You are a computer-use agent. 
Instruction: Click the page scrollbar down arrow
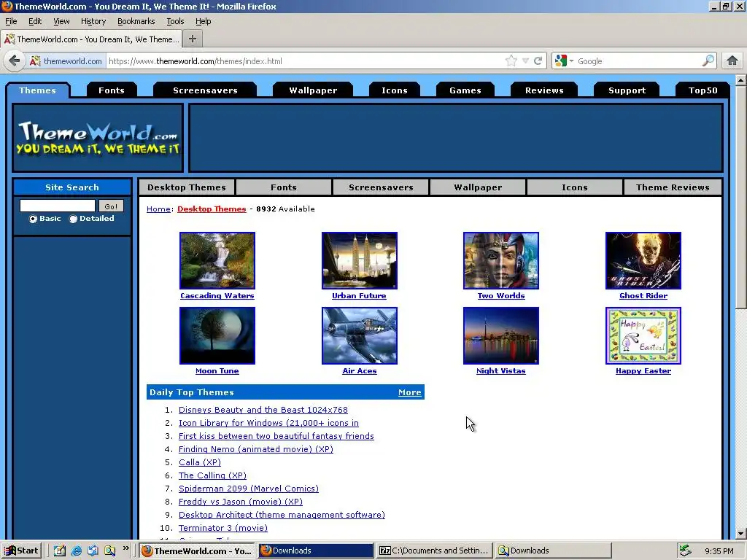(741, 533)
